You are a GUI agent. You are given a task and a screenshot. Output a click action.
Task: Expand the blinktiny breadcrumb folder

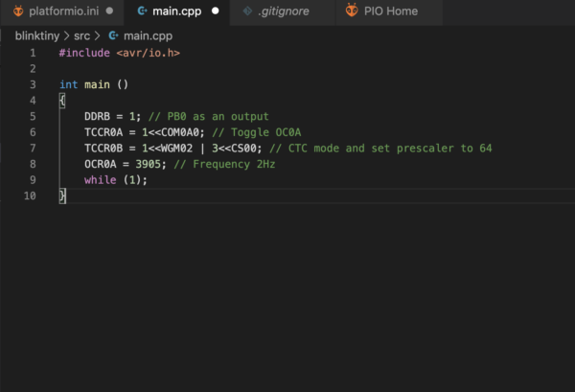point(37,35)
